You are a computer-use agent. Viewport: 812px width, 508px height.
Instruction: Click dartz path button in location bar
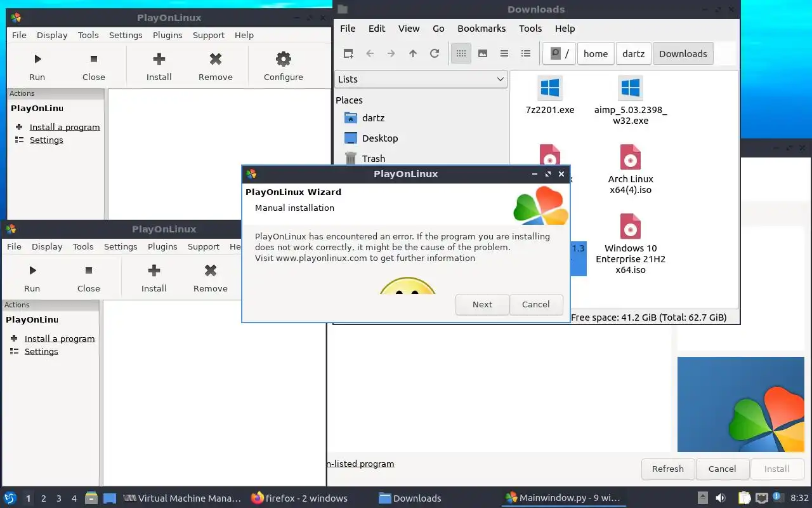click(634, 54)
